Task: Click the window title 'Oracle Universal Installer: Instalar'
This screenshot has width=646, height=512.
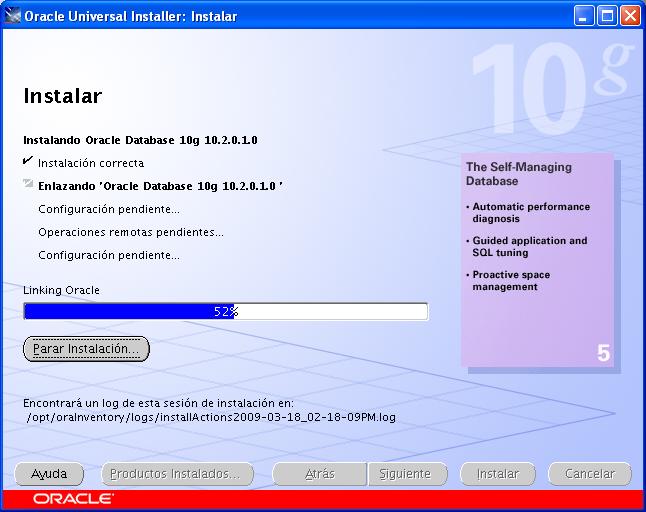Action: point(131,16)
